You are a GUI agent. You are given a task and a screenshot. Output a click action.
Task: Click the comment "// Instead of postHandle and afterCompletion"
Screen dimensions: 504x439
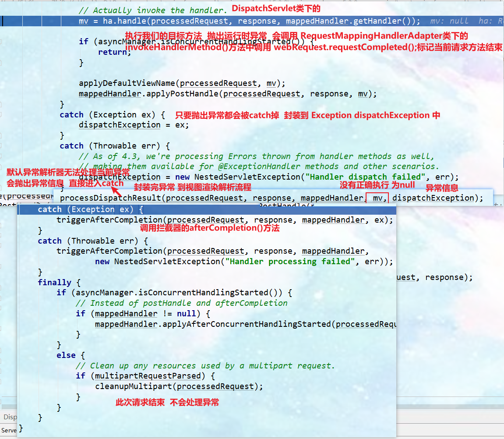(182, 303)
